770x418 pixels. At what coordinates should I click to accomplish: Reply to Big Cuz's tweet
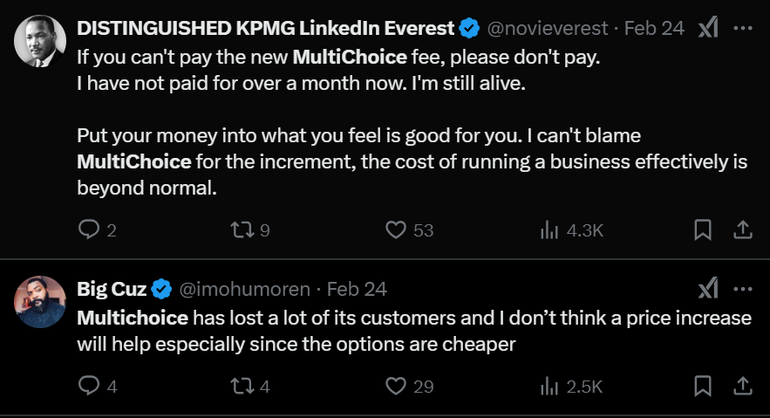coord(87,385)
